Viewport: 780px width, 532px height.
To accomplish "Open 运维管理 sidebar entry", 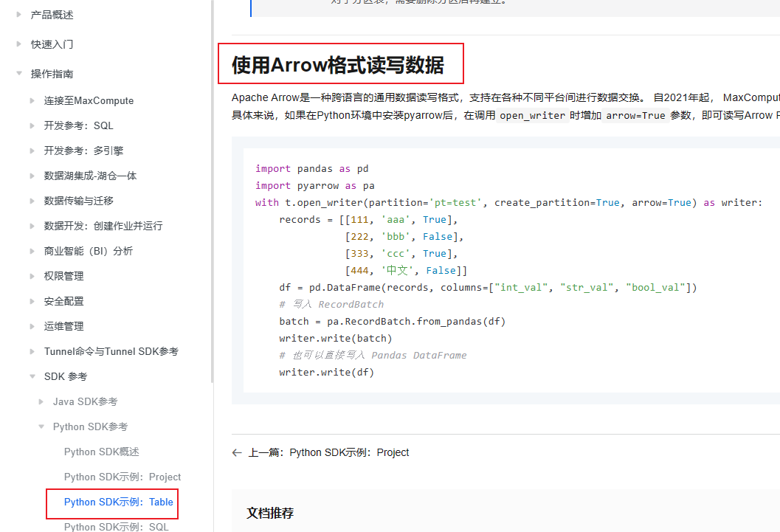I will (x=63, y=326).
